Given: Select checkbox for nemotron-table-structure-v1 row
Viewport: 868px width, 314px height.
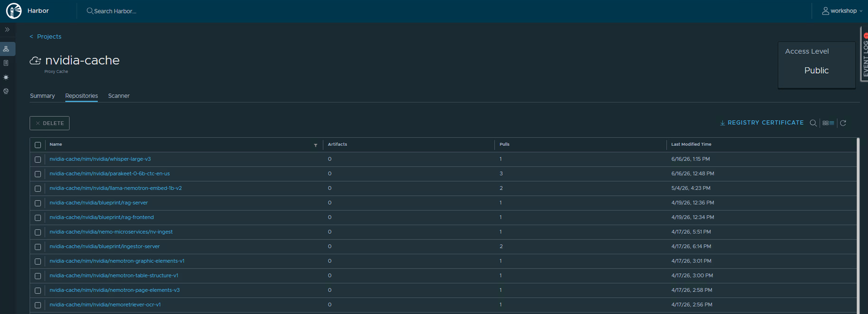Looking at the screenshot, I should tap(38, 276).
